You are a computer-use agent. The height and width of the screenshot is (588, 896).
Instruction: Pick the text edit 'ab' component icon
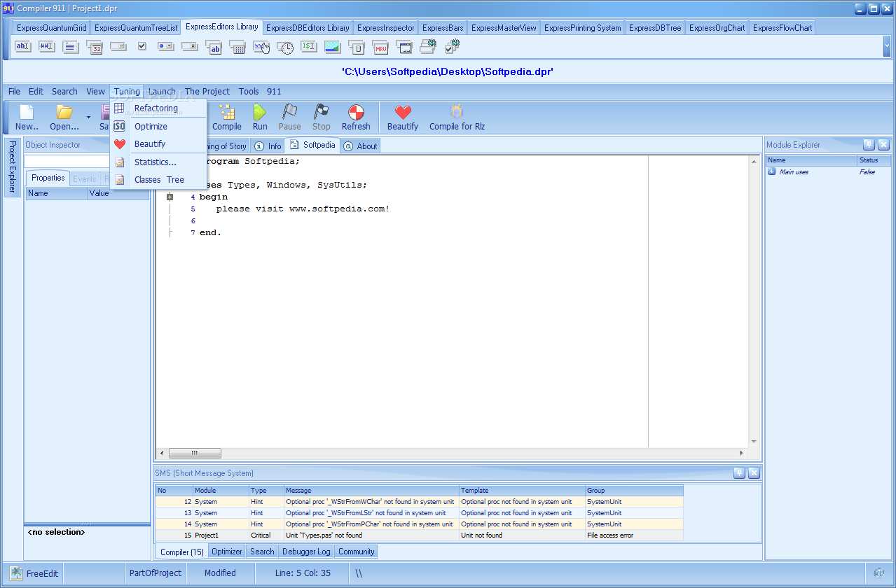point(23,47)
